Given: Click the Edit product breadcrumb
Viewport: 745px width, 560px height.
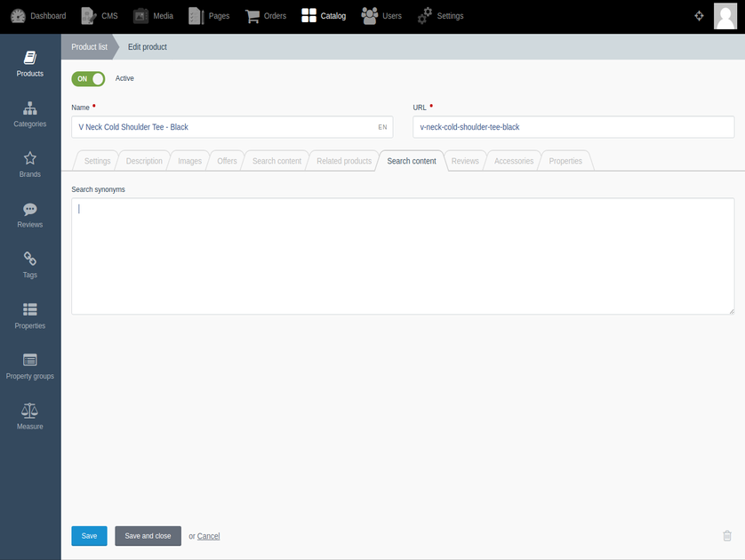Looking at the screenshot, I should coord(148,46).
